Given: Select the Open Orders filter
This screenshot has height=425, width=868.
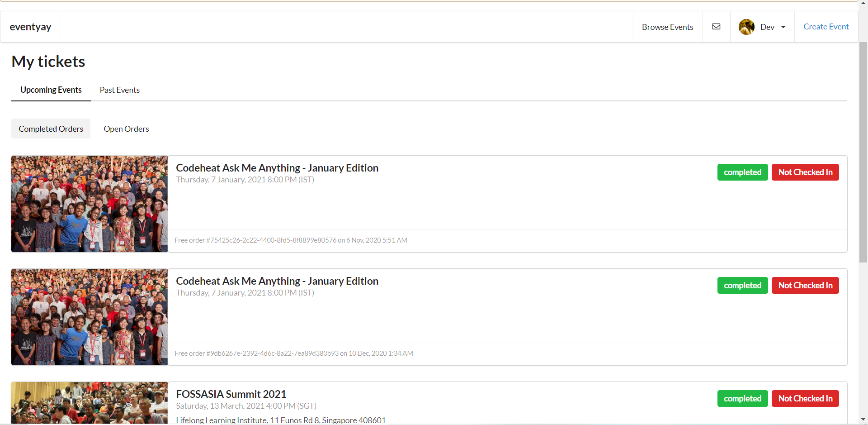Looking at the screenshot, I should tap(126, 129).
